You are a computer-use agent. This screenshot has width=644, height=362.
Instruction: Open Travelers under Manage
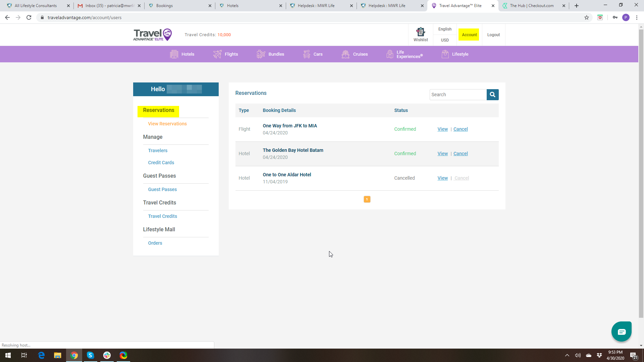(x=158, y=150)
